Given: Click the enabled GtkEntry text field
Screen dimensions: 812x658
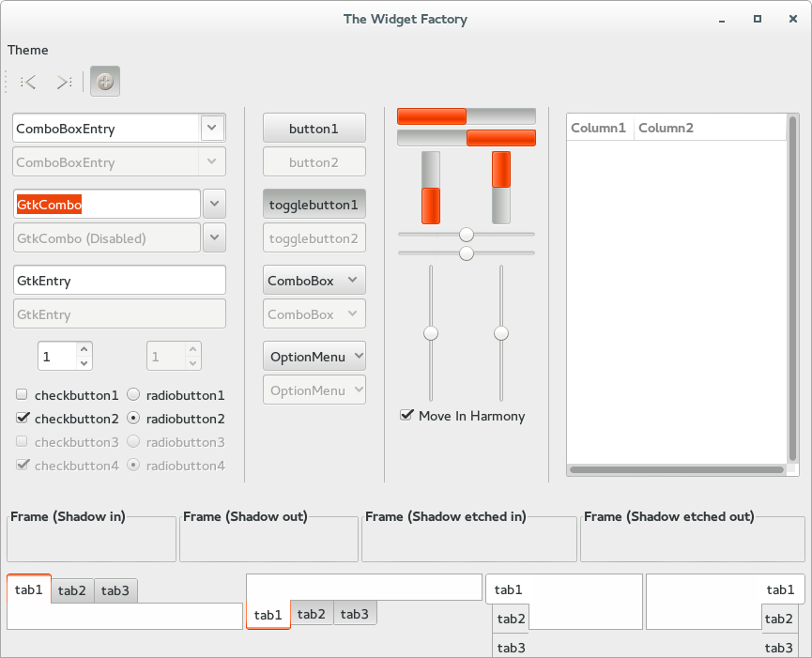Looking at the screenshot, I should coord(119,280).
